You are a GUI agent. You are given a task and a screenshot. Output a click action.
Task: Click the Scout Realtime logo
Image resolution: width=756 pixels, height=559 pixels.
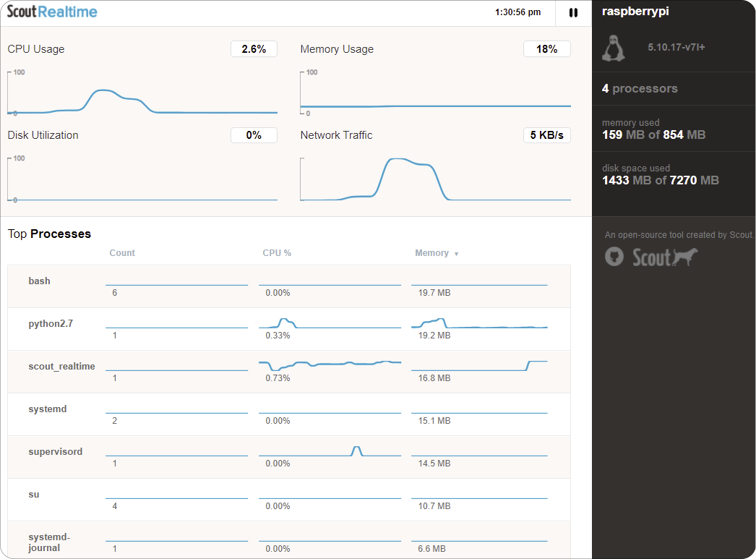(x=52, y=12)
